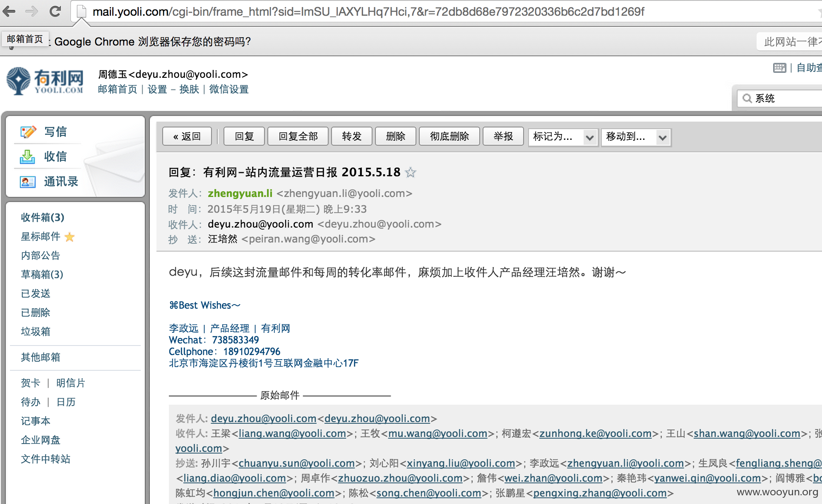The width and height of the screenshot is (822, 504).
Task: Open the 已删除 deleted folder
Action: pyautogui.click(x=36, y=313)
